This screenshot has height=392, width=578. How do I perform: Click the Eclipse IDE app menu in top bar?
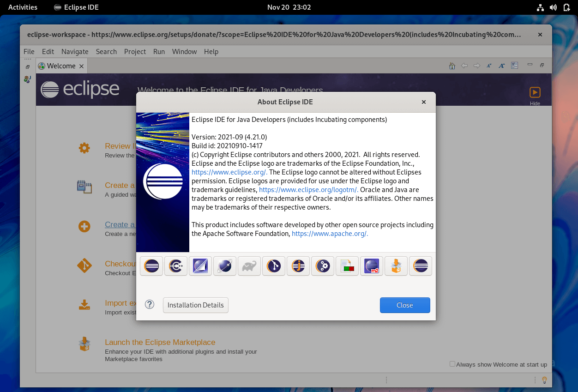pyautogui.click(x=76, y=7)
